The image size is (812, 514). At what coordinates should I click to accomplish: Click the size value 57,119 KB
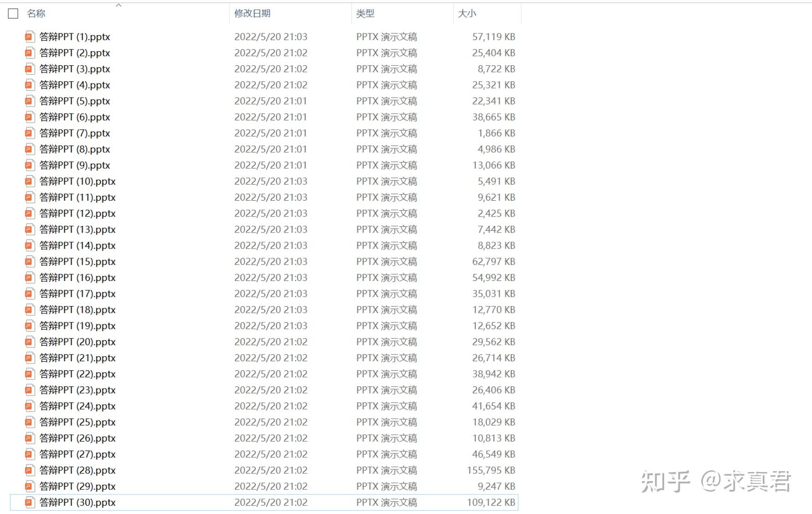pyautogui.click(x=494, y=36)
